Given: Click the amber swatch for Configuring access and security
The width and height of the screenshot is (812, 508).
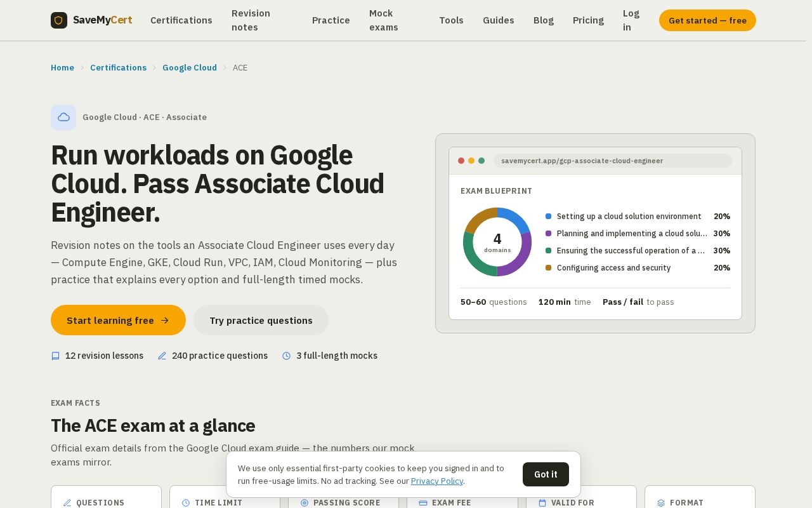Looking at the screenshot, I should pos(548,268).
